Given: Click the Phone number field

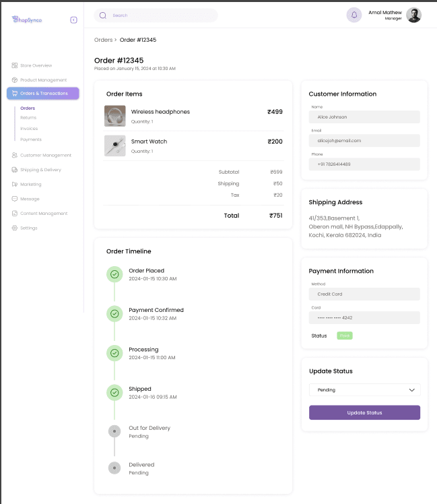Looking at the screenshot, I should pyautogui.click(x=364, y=164).
